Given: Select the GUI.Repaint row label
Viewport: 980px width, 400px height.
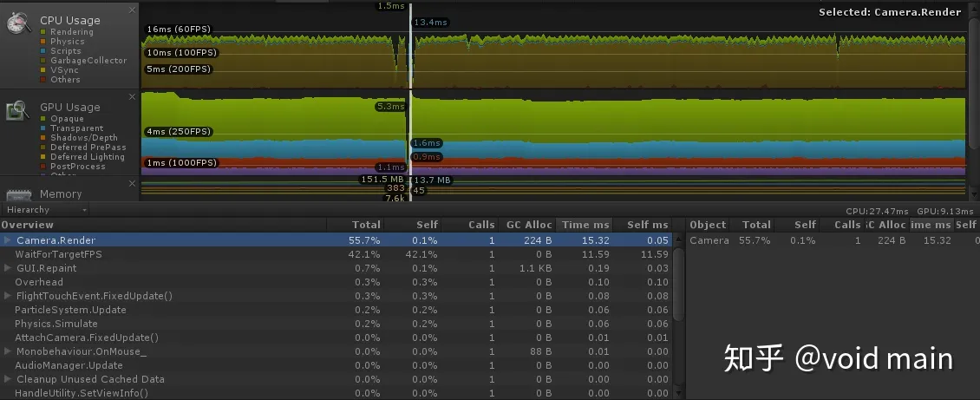Looking at the screenshot, I should coord(46,268).
